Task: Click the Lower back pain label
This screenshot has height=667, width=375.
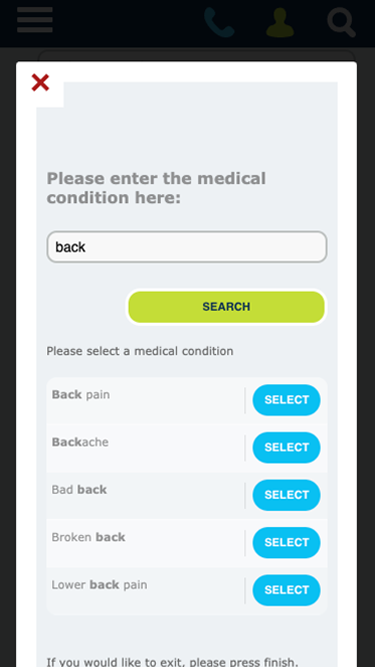Action: coord(99,585)
